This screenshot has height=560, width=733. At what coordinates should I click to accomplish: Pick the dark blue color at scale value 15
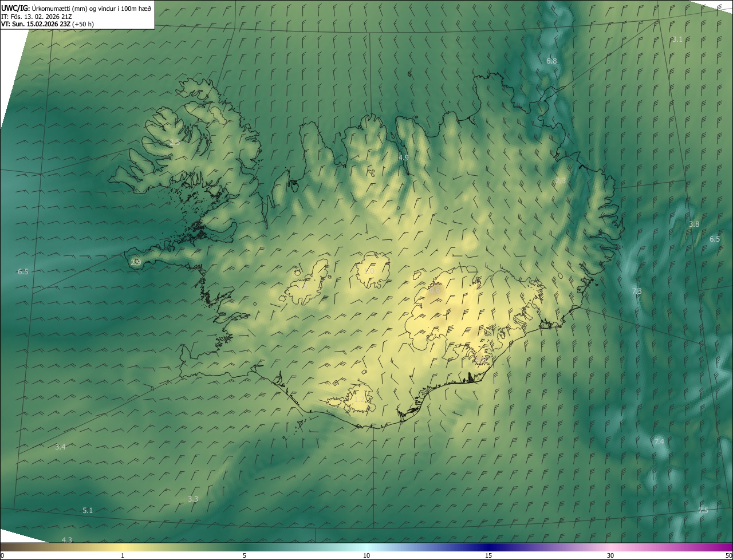click(488, 547)
